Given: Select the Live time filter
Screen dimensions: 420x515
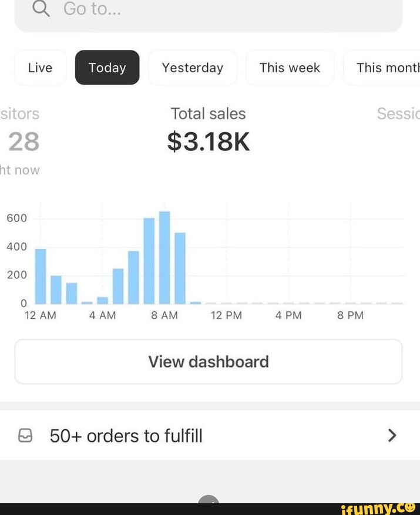Looking at the screenshot, I should click(x=39, y=68).
